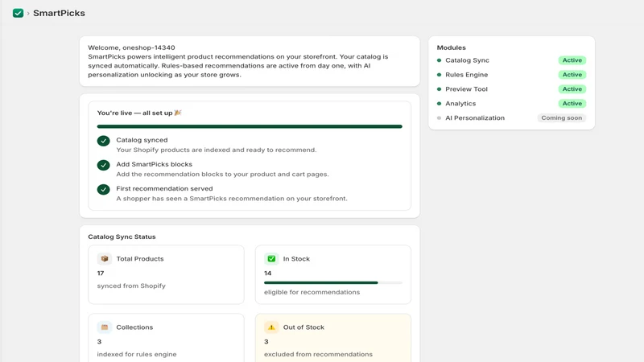Viewport: 644px width, 362px height.
Task: Click the green SmartPicks app logo icon
Action: [18, 13]
